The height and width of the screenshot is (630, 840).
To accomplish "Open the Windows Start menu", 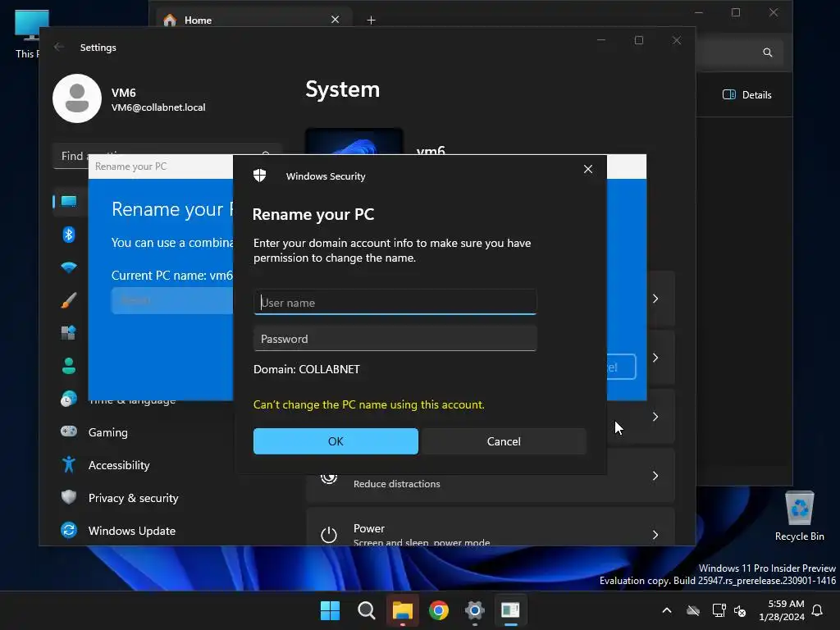I will [x=330, y=610].
